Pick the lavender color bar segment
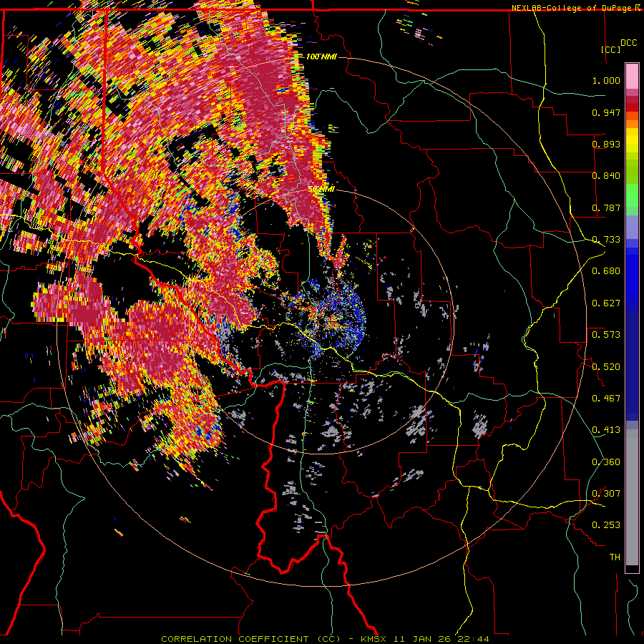 (x=632, y=227)
